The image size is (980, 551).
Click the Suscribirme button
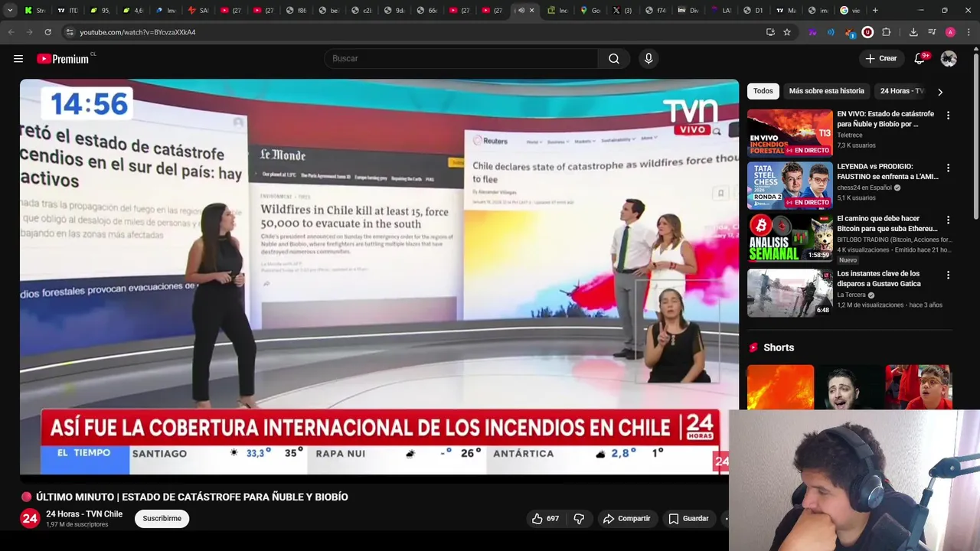pyautogui.click(x=162, y=518)
